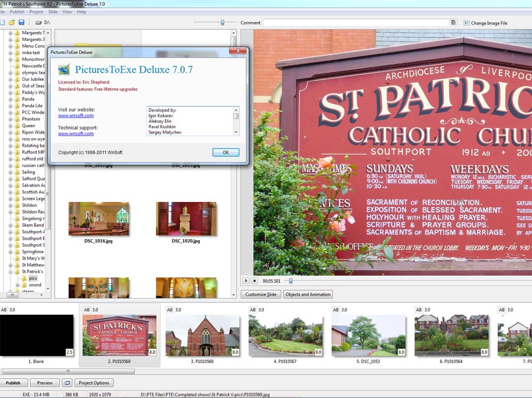Select the Skem Band folder in tree

click(x=32, y=225)
